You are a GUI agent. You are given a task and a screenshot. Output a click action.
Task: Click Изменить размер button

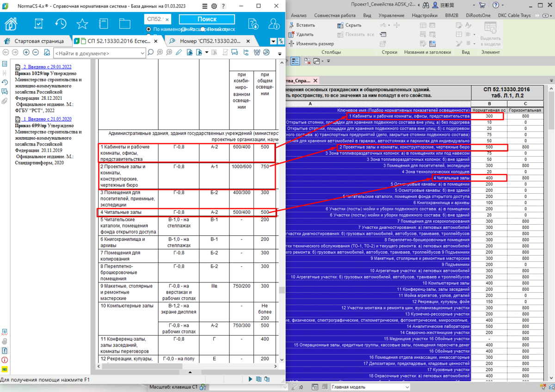[x=311, y=43]
